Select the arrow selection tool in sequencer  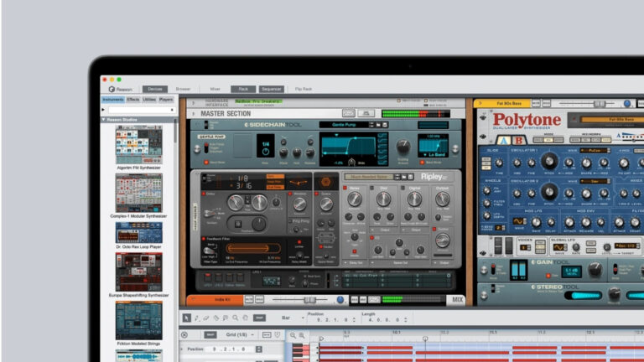[x=186, y=318]
